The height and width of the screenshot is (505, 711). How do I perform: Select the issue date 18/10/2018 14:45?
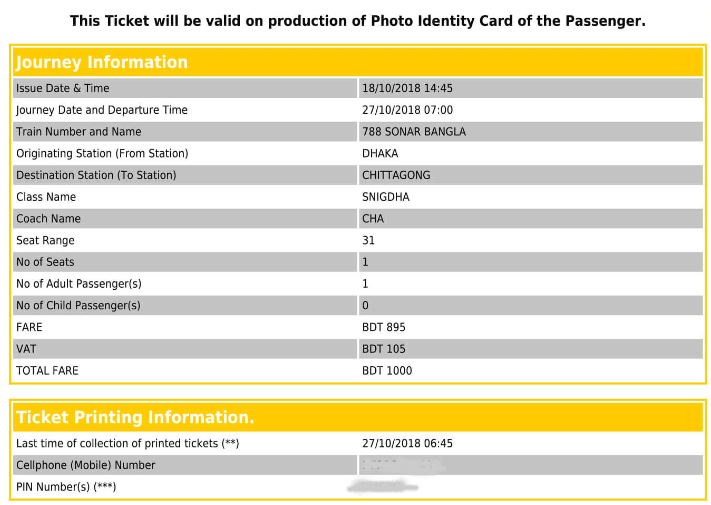point(407,88)
